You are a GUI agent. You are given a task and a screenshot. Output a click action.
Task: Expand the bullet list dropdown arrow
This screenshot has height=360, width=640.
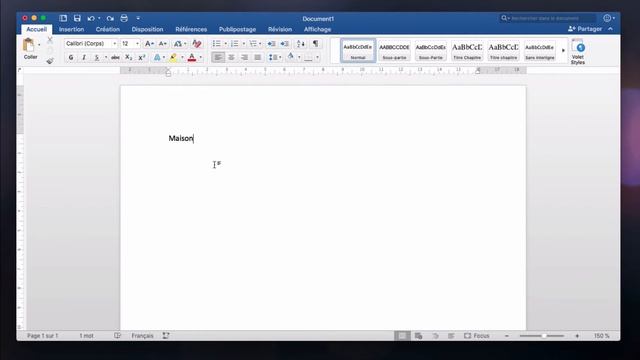[x=225, y=44]
